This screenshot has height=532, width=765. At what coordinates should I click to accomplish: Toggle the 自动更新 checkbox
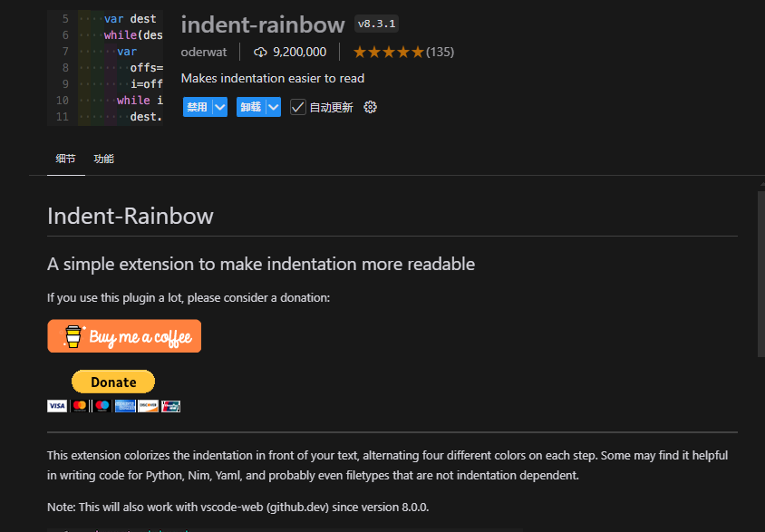(x=297, y=107)
